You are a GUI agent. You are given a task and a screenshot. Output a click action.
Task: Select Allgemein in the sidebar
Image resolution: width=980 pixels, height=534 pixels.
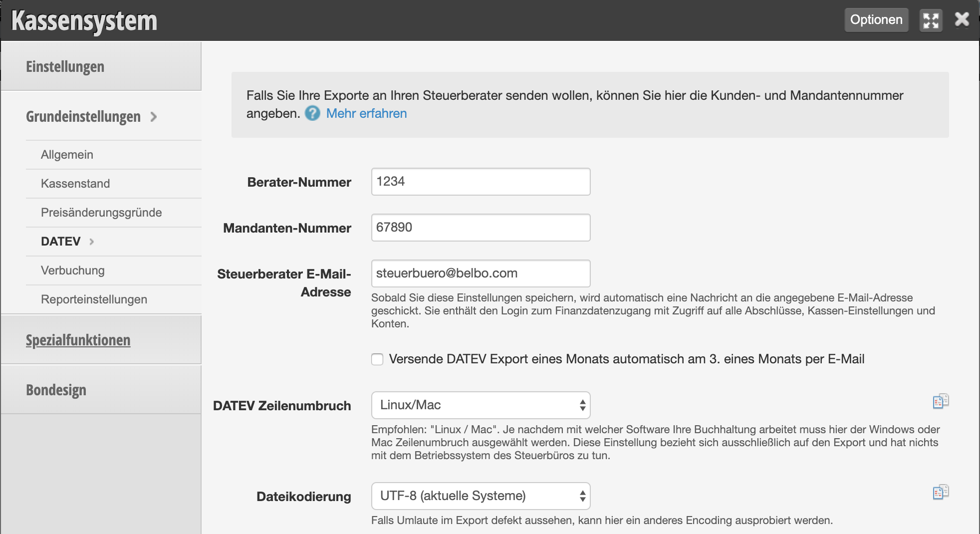(x=67, y=155)
